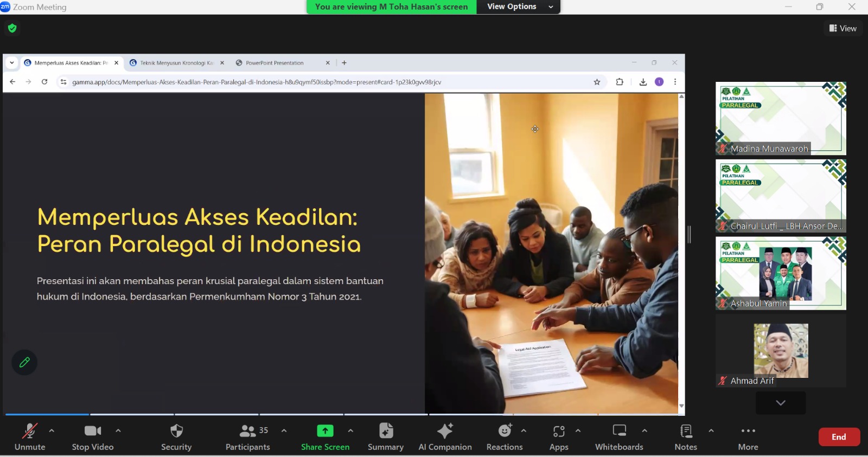Click the Summary icon in toolbar
Screen dimensions: 868x457
coord(386,436)
